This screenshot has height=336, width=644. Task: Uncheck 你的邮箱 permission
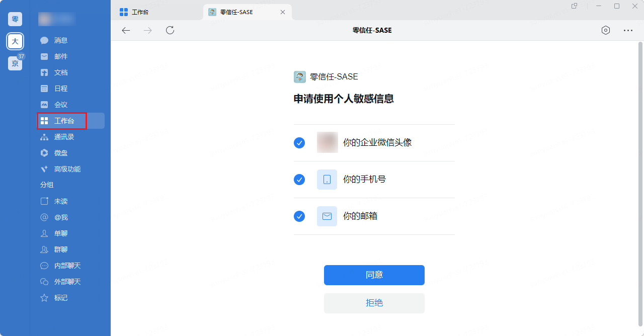(299, 216)
